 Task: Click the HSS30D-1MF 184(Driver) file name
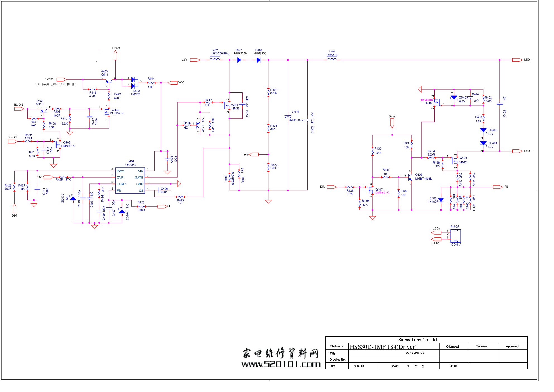383,347
